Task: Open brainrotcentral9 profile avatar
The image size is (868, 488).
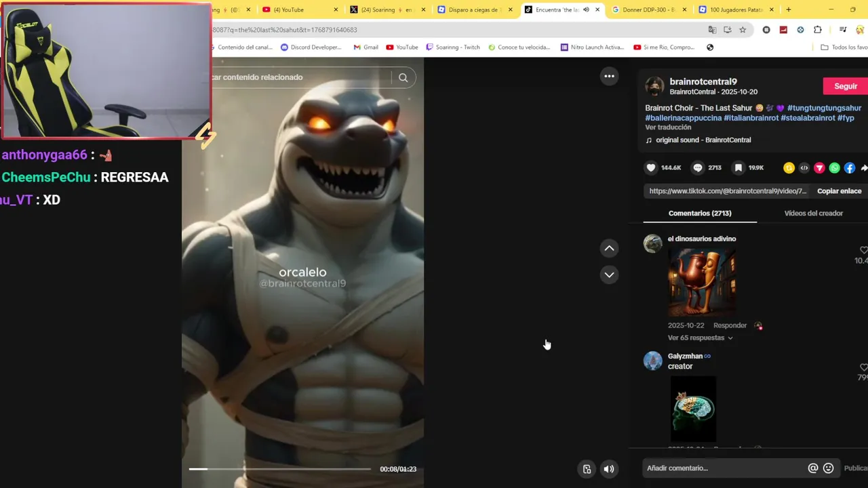Action: tap(654, 86)
